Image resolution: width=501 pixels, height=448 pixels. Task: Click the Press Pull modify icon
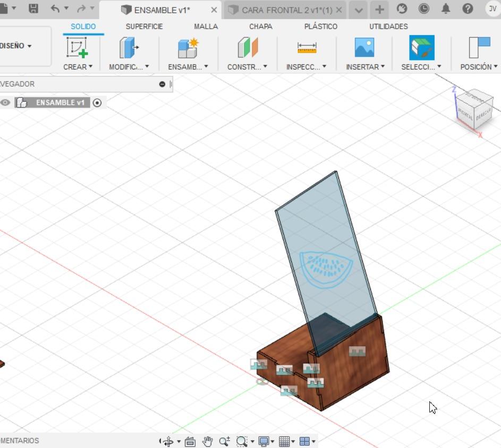tap(129, 47)
